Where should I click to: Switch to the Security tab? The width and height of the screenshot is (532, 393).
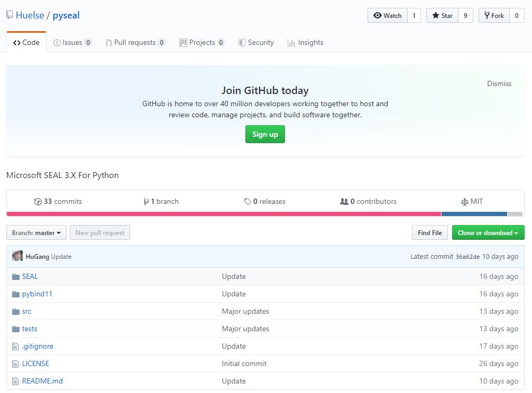[256, 42]
